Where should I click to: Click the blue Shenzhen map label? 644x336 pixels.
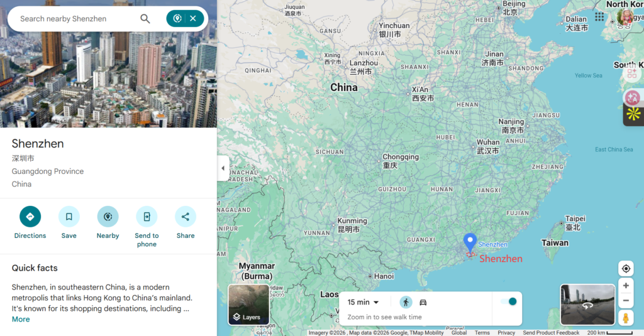[x=492, y=244]
